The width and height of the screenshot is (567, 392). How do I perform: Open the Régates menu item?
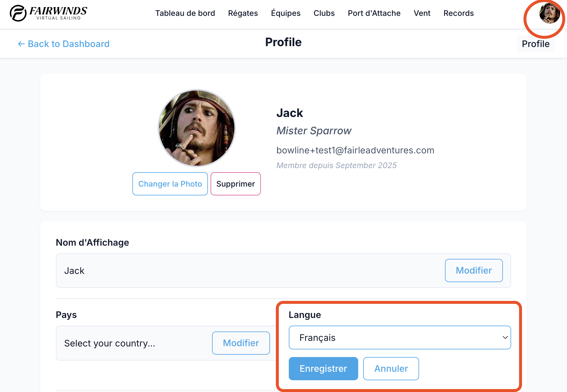243,13
